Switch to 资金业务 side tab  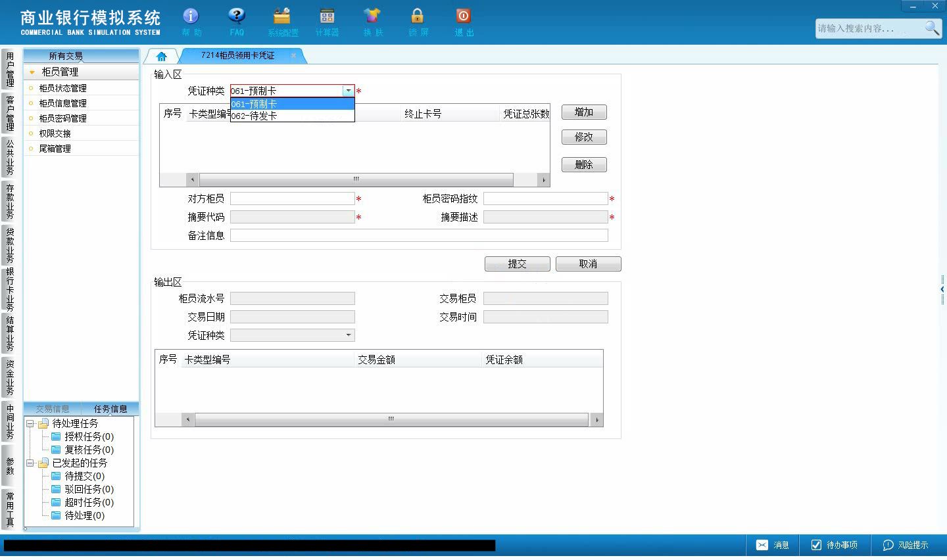(x=10, y=377)
